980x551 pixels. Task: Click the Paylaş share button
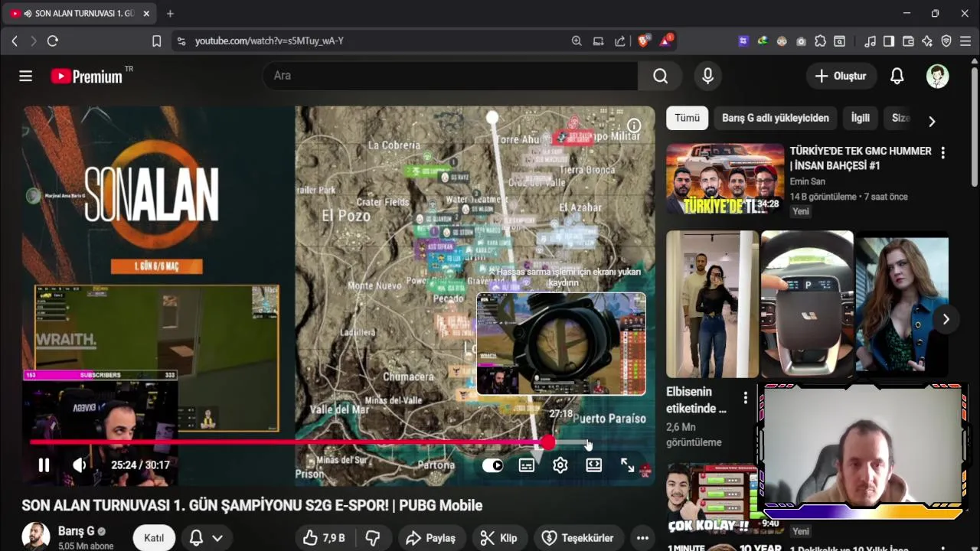(x=431, y=538)
